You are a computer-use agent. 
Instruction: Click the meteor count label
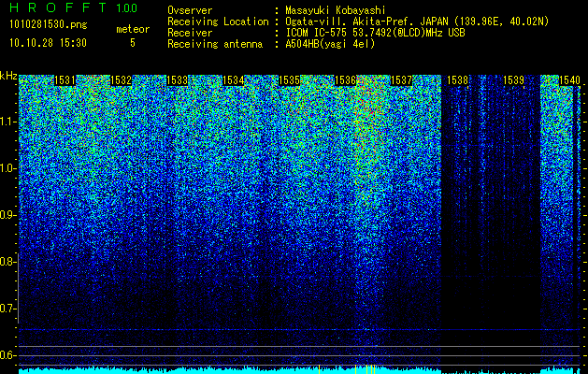[x=133, y=29]
